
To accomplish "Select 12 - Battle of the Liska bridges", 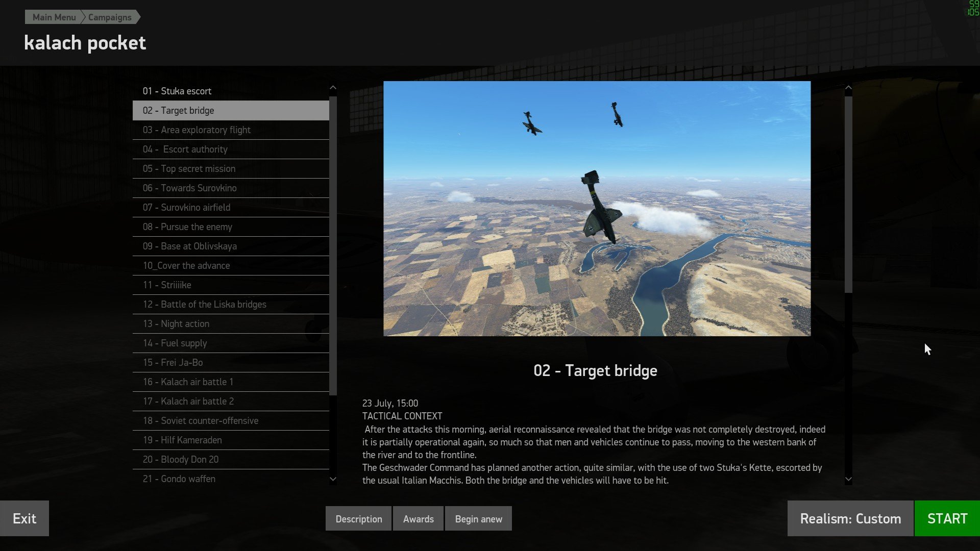I will (231, 304).
